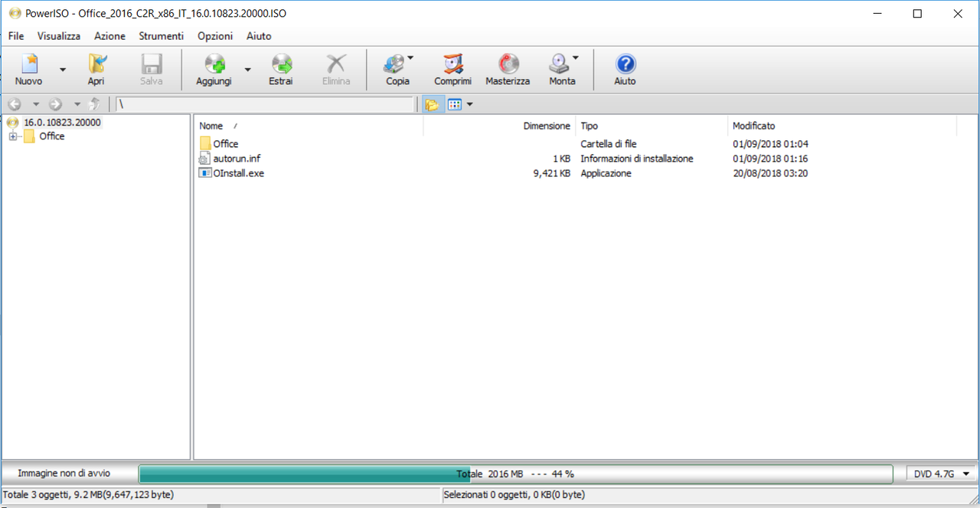980x508 pixels.
Task: Open the Forward history dropdown arrow
Action: point(77,104)
